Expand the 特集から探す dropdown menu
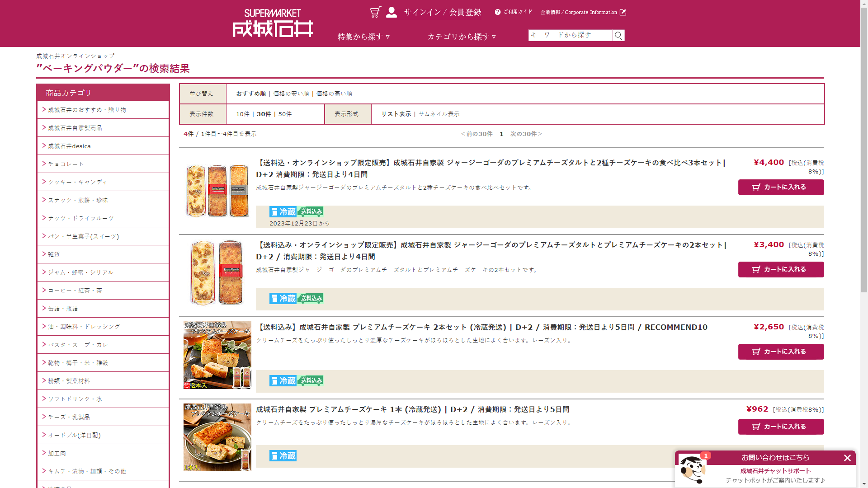 pyautogui.click(x=363, y=37)
